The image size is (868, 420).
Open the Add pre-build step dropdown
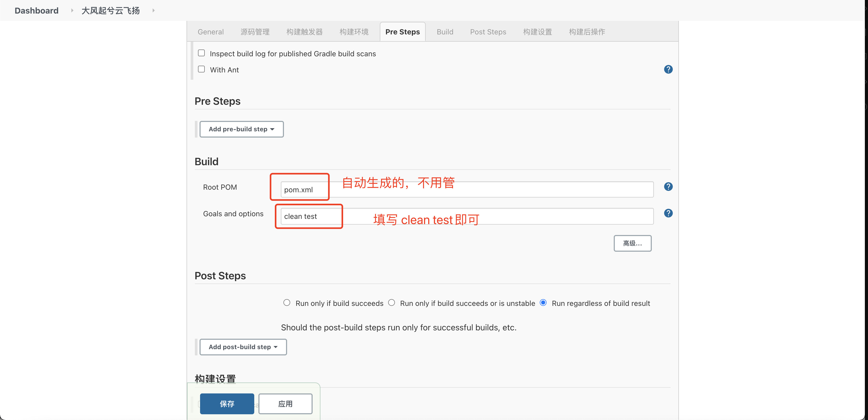(x=241, y=129)
